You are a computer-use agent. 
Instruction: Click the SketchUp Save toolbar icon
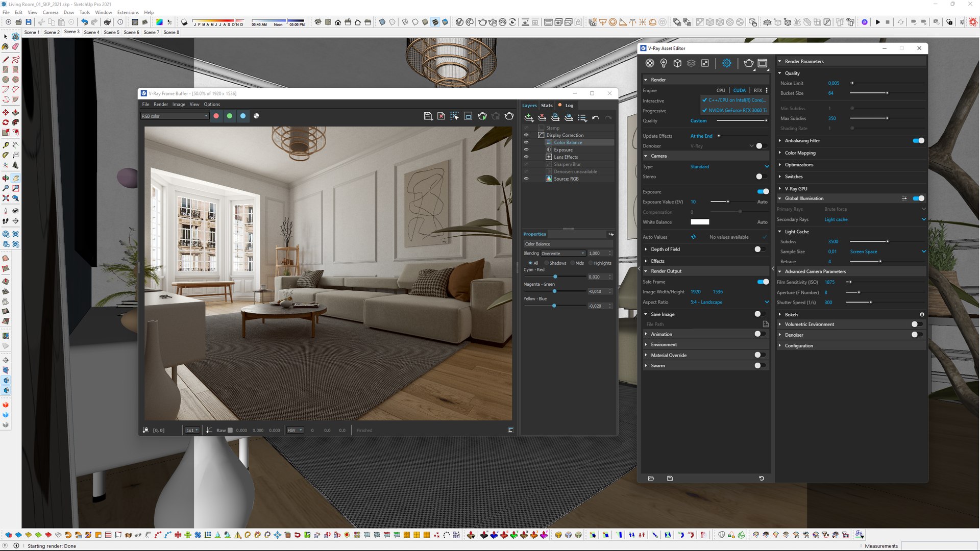[x=29, y=22]
